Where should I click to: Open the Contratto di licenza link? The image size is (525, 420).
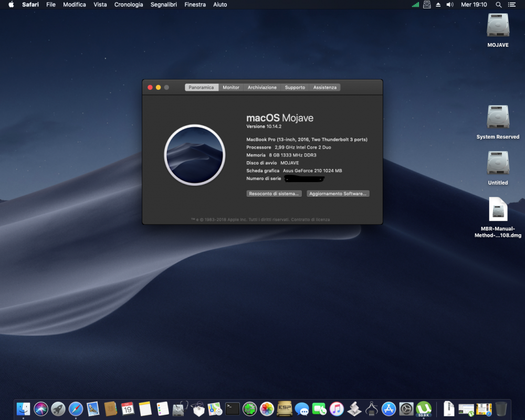tap(310, 220)
